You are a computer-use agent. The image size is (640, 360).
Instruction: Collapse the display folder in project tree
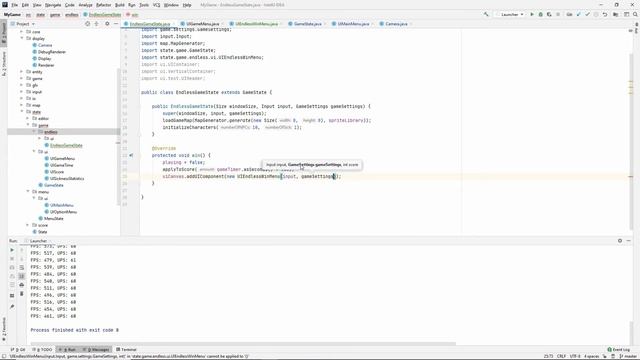(22, 38)
